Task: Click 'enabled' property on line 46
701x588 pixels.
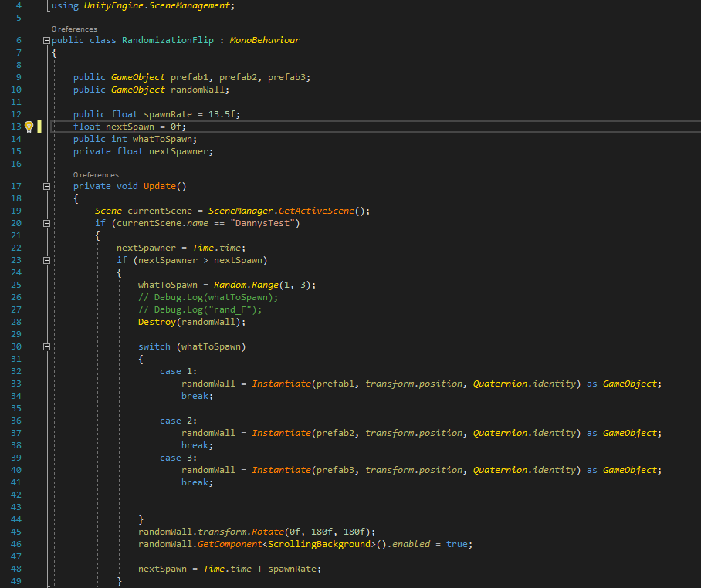Action: [411, 544]
